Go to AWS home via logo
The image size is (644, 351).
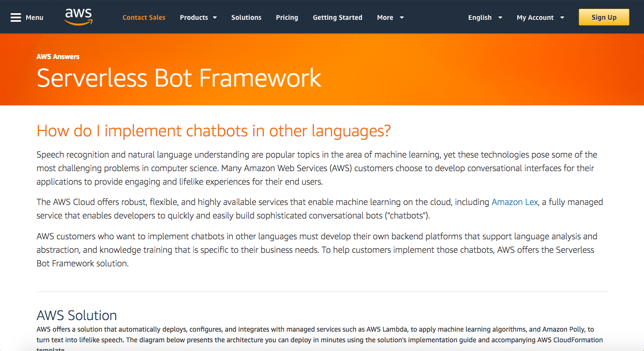pyautogui.click(x=78, y=17)
